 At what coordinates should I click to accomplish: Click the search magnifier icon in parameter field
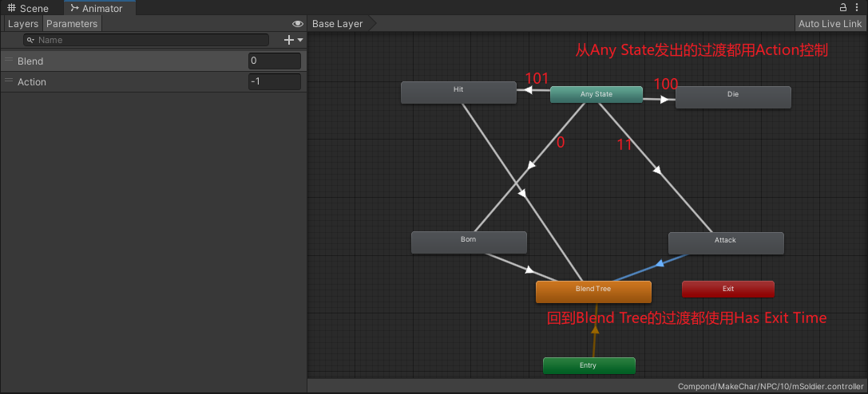(x=30, y=40)
